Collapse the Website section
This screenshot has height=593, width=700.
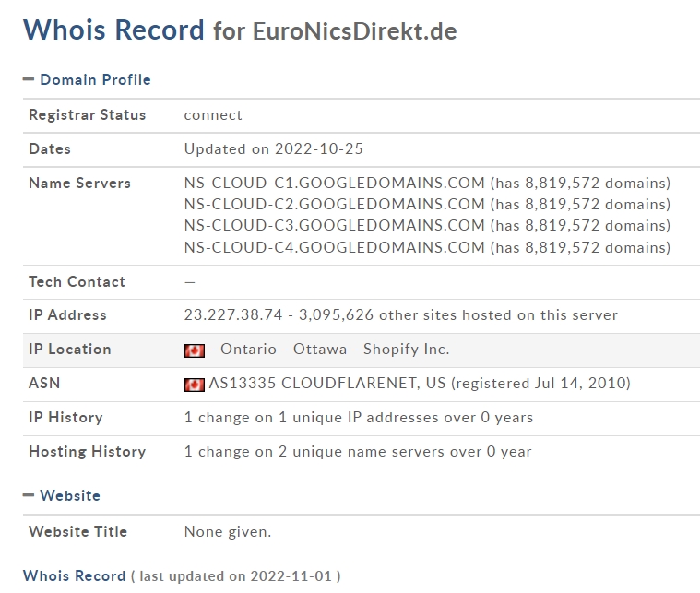pos(28,495)
